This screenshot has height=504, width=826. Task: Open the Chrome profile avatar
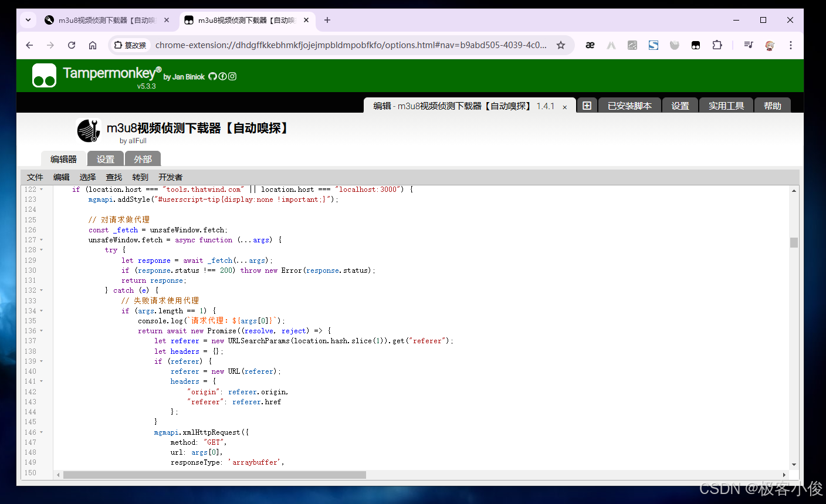coord(770,45)
